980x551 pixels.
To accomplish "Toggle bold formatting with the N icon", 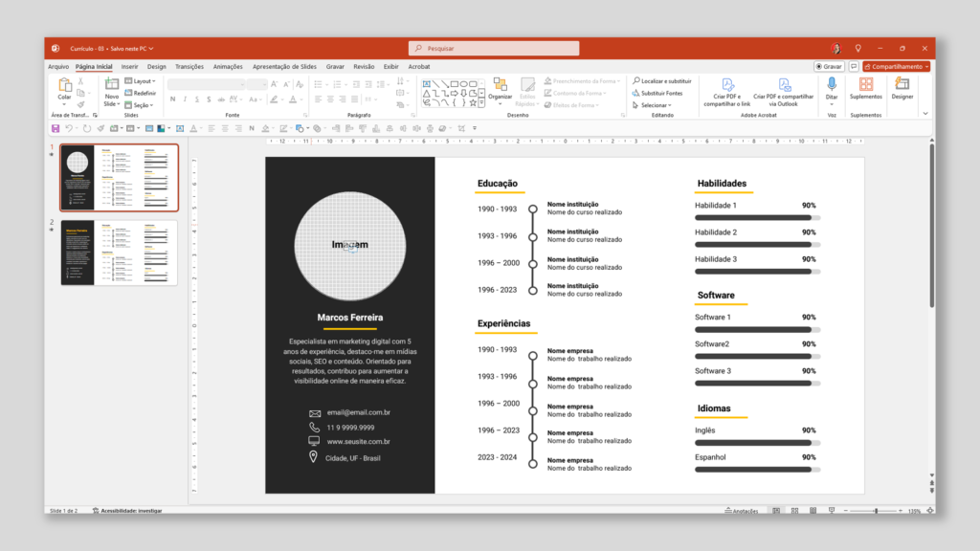I will pos(173,99).
